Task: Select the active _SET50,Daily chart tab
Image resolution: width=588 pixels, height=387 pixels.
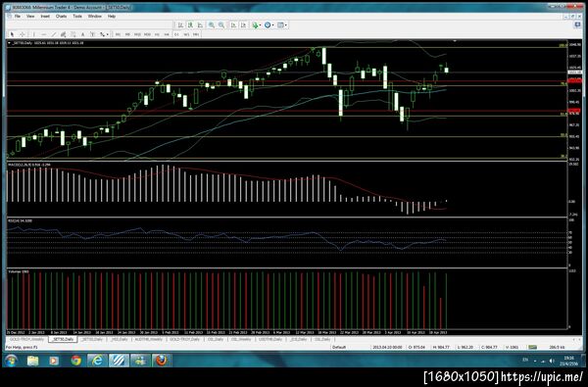Action: coord(63,339)
